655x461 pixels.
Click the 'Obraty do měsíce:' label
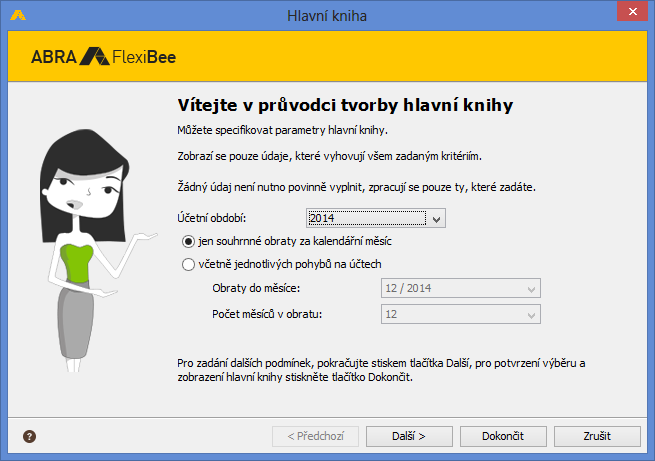point(256,288)
